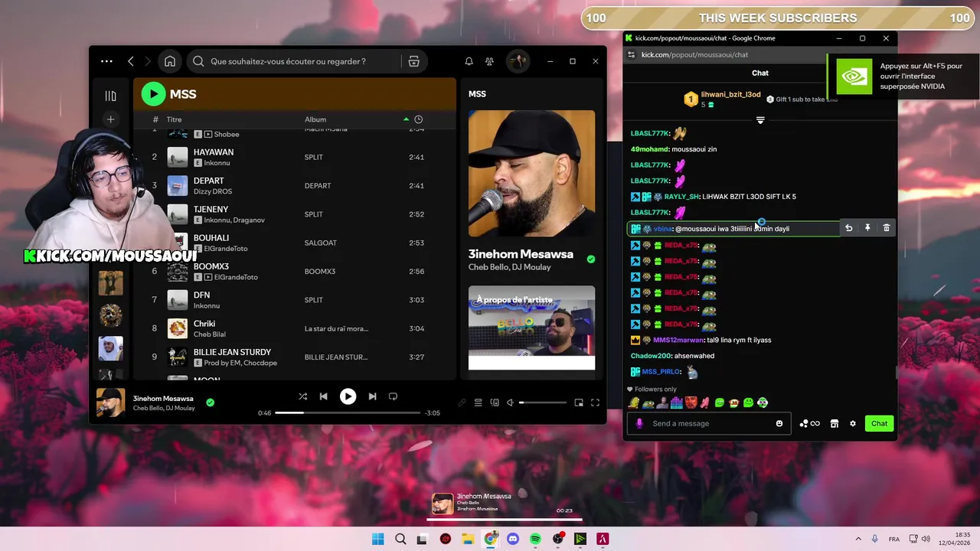Viewport: 980px width, 551px height.
Task: Open Your Library sidebar icon
Action: 111,96
